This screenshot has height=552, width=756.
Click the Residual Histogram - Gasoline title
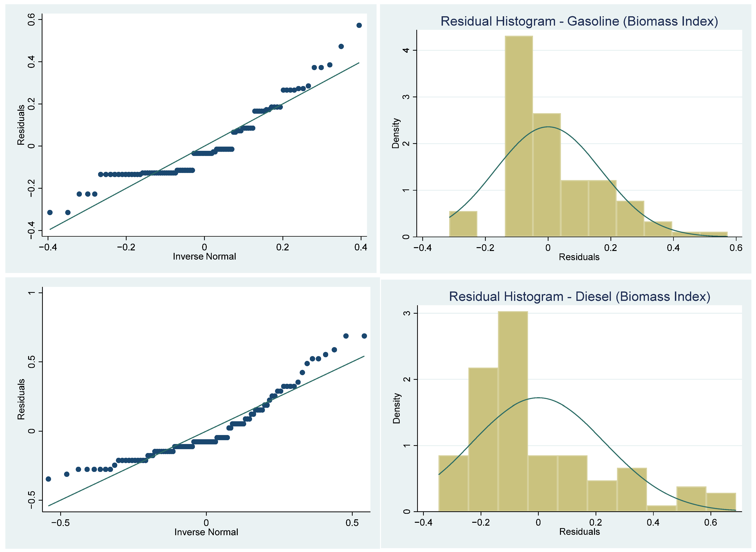[579, 21]
